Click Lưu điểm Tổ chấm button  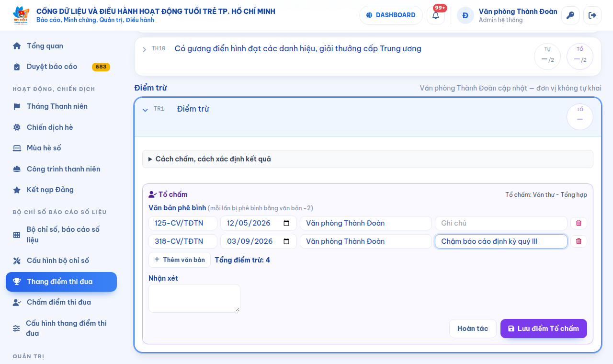(x=544, y=329)
